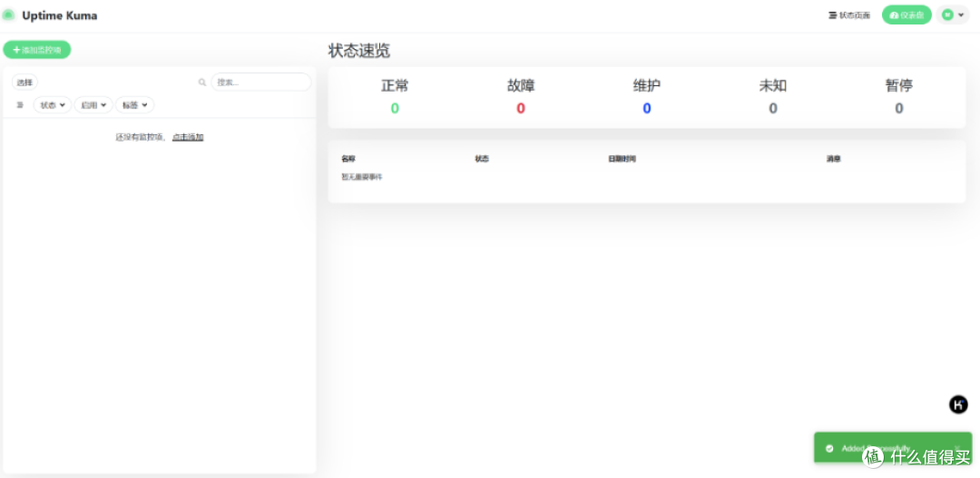Follow the 点击添加 link

188,137
